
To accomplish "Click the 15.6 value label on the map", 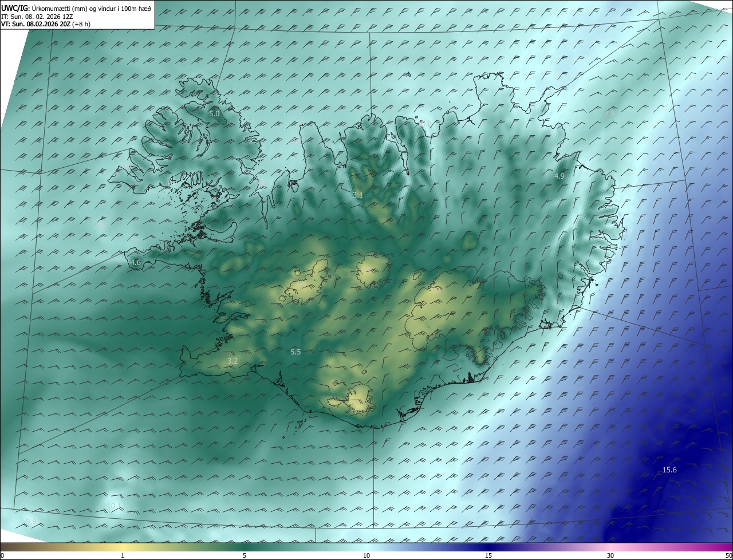I will [669, 470].
